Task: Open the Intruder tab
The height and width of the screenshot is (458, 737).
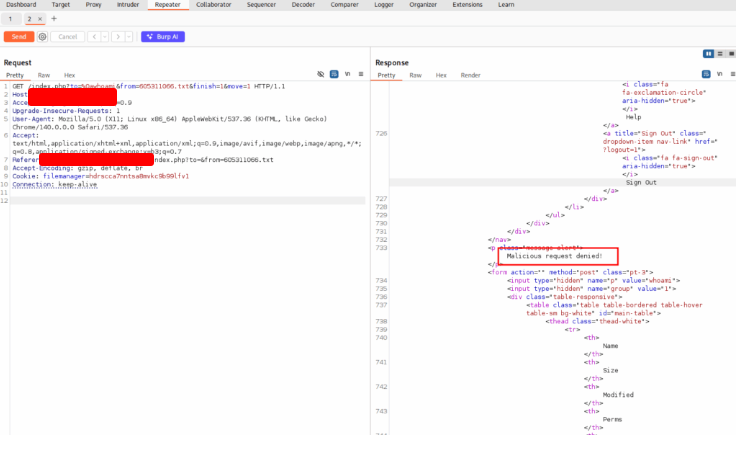Action: tap(127, 5)
